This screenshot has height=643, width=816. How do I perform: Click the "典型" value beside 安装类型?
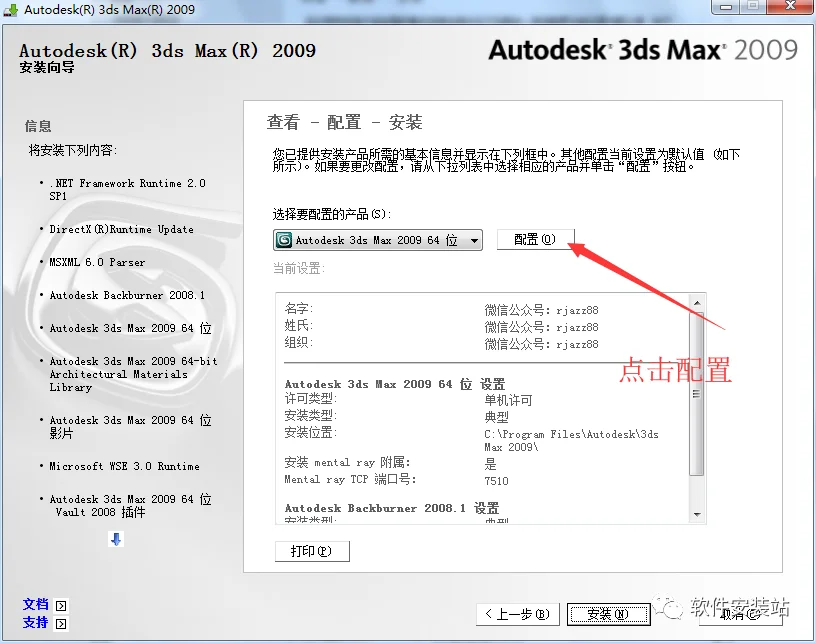tap(496, 417)
